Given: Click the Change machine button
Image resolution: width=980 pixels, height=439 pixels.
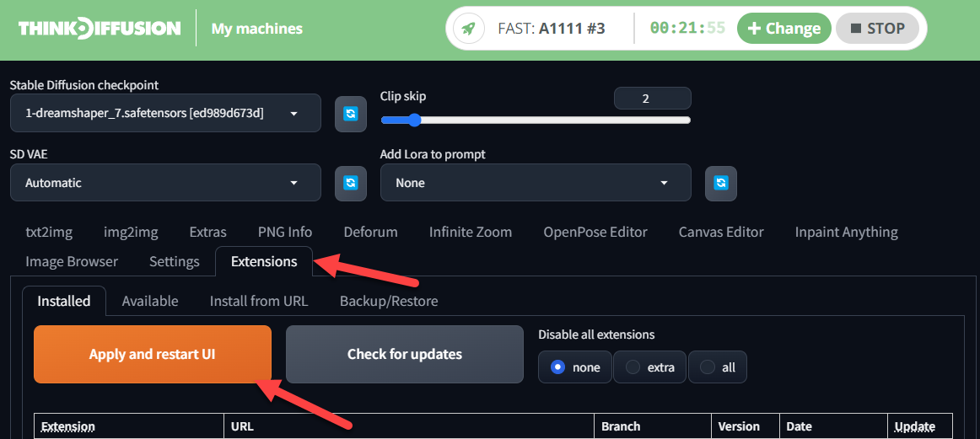Looking at the screenshot, I should coord(783,28).
